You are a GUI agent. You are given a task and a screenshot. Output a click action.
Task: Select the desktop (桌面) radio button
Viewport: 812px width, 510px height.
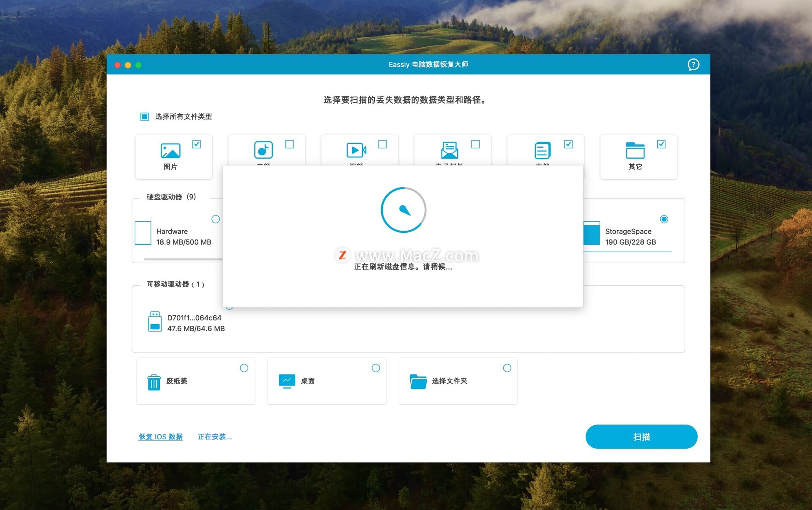pyautogui.click(x=376, y=368)
